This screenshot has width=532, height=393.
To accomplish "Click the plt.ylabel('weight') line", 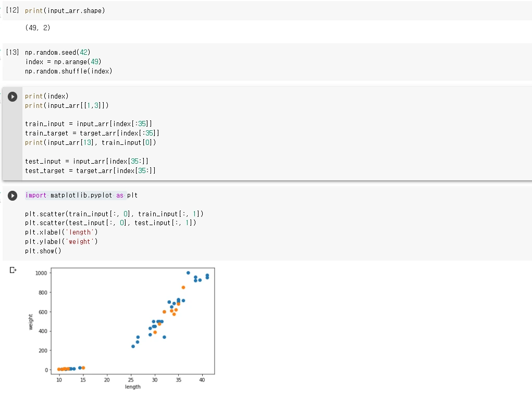I will (61, 242).
